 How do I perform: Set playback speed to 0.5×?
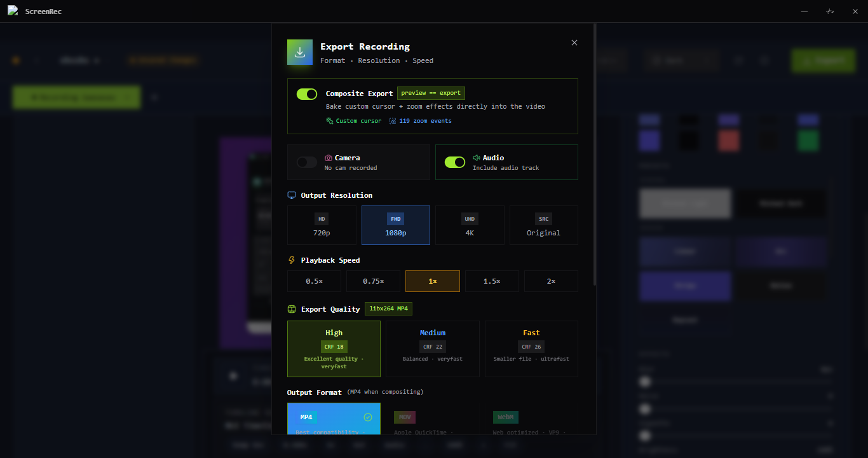314,281
